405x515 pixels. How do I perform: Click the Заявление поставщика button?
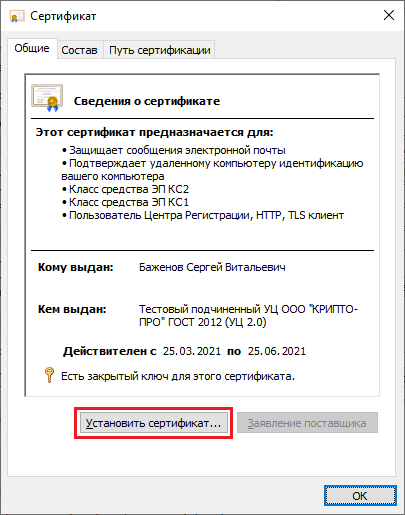[307, 423]
